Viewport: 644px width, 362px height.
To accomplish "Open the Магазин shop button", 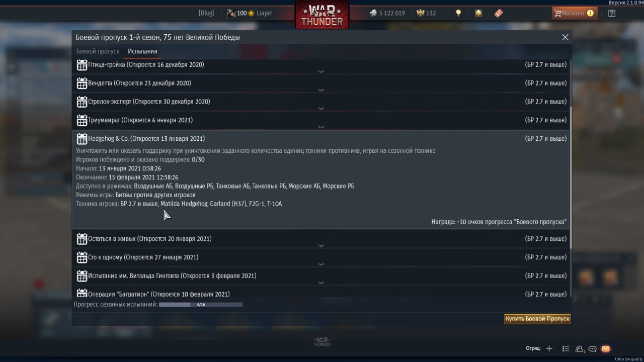I will (x=575, y=13).
